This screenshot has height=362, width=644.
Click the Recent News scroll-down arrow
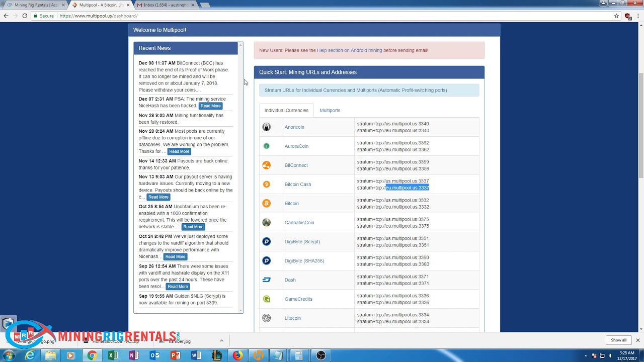pos(240,310)
